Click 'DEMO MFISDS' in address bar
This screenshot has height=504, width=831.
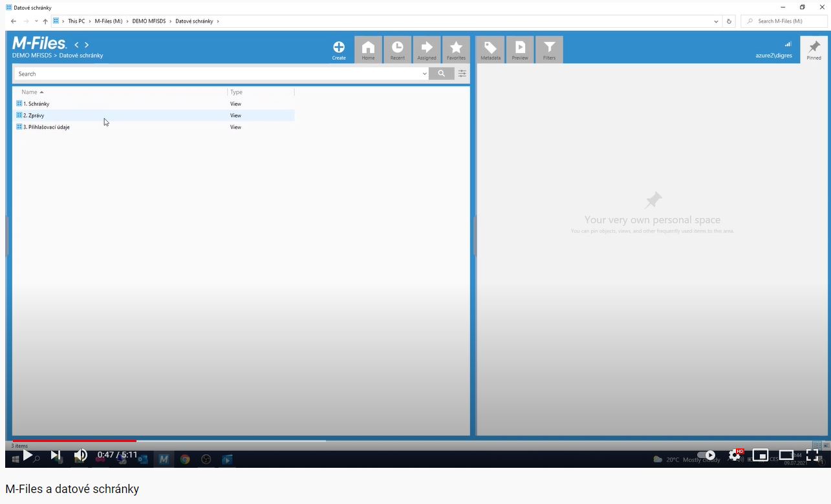(149, 21)
